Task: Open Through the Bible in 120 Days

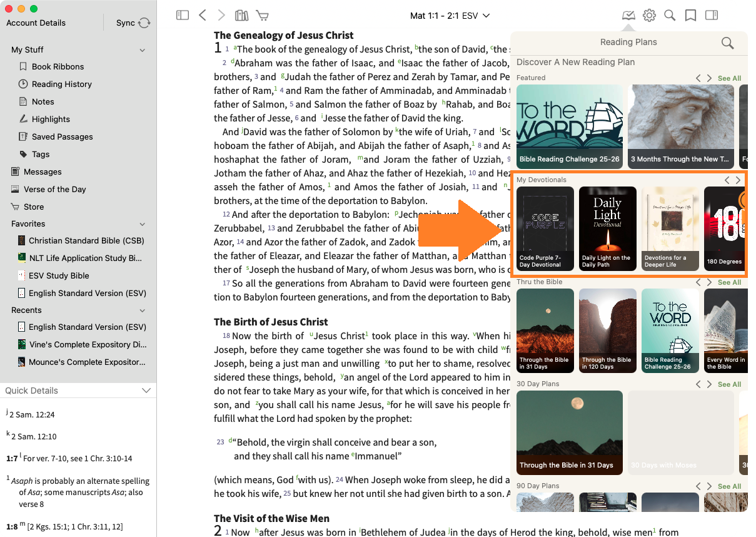Action: (x=608, y=330)
